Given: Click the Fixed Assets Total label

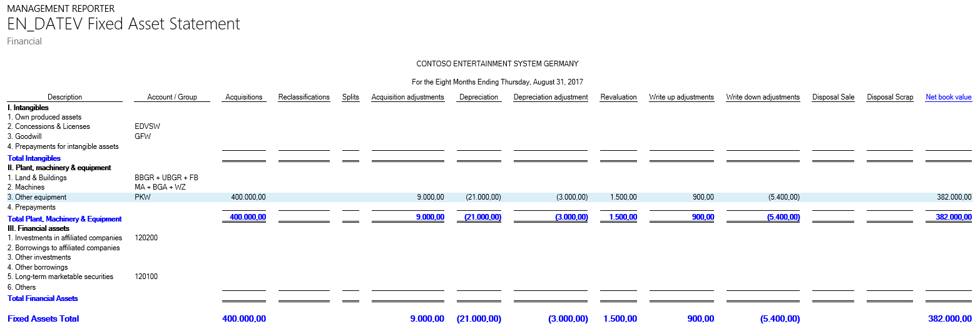Looking at the screenshot, I should click(43, 318).
